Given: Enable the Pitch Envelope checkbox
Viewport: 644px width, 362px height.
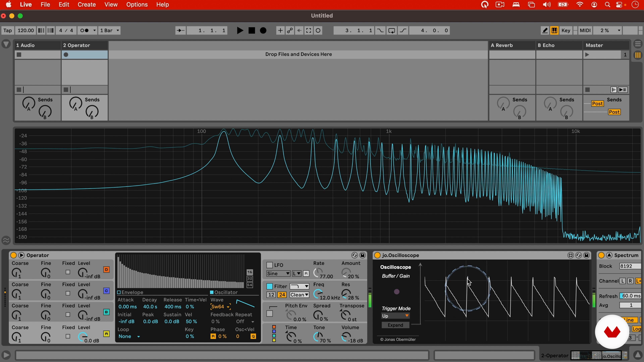Looking at the screenshot, I should 270,314.
